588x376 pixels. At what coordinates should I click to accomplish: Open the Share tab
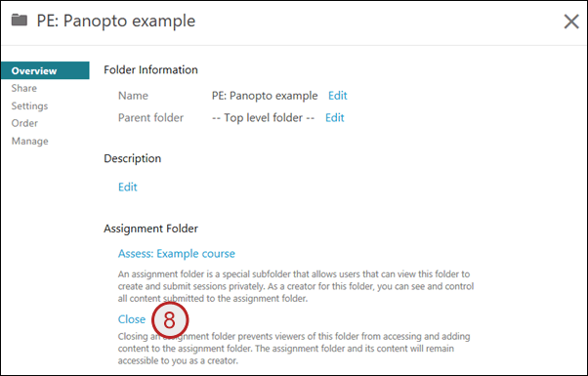(x=24, y=88)
